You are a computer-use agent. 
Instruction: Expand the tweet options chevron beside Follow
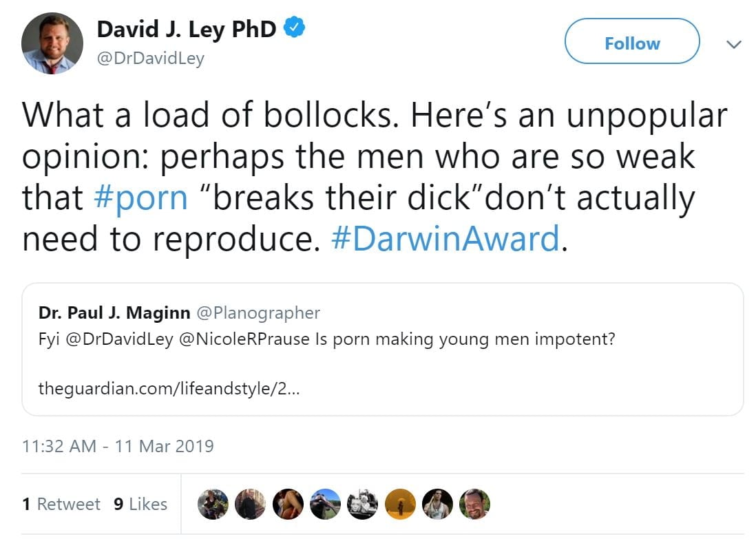point(734,44)
